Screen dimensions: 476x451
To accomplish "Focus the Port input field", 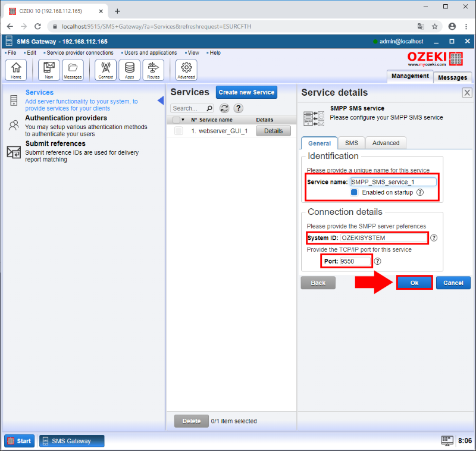I will (x=355, y=261).
